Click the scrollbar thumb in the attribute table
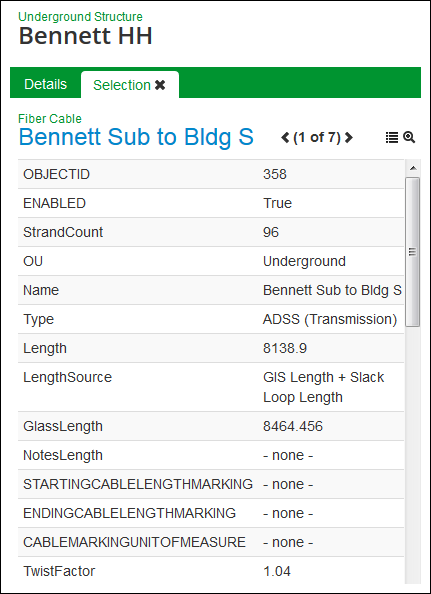431x594 pixels. click(413, 252)
